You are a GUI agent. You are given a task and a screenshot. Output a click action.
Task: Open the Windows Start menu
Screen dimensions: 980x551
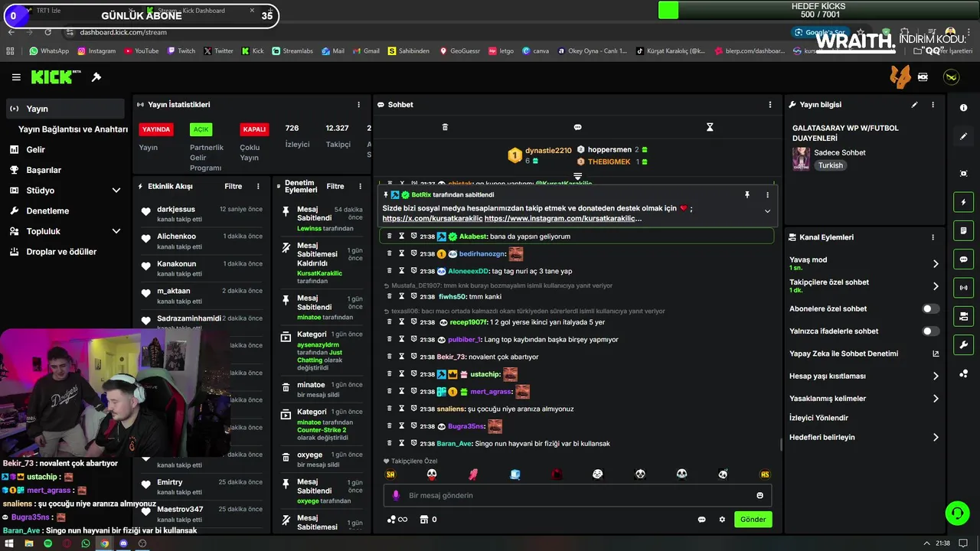click(x=8, y=543)
